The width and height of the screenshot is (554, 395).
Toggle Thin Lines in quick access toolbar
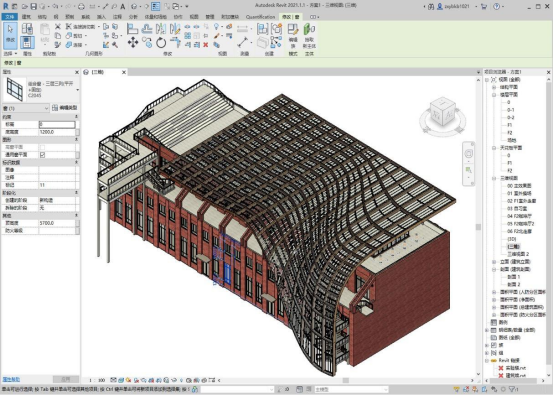point(155,6)
